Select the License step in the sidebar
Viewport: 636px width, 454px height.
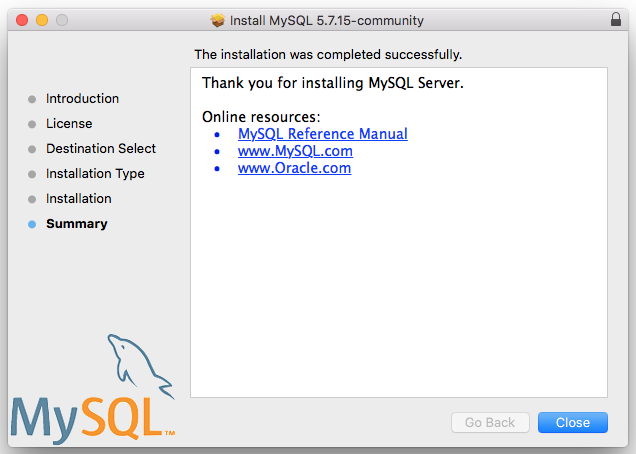click(x=69, y=124)
